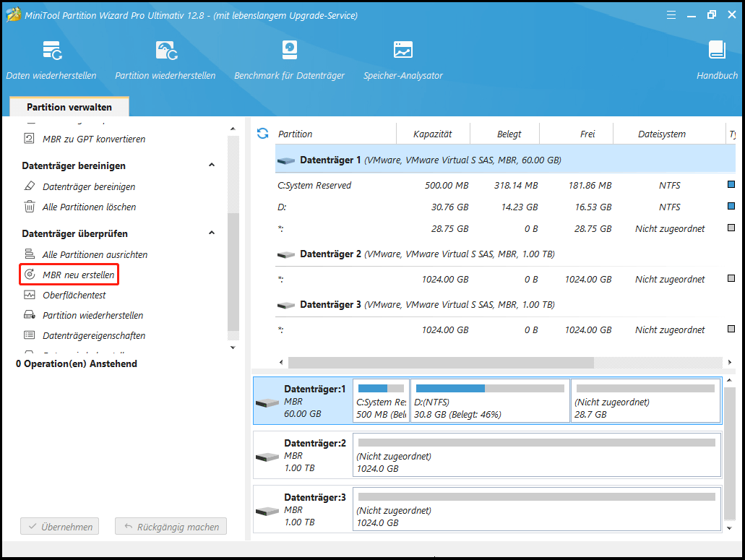Choose MBR zu GPT konvertieren
The image size is (745, 560).
[94, 139]
